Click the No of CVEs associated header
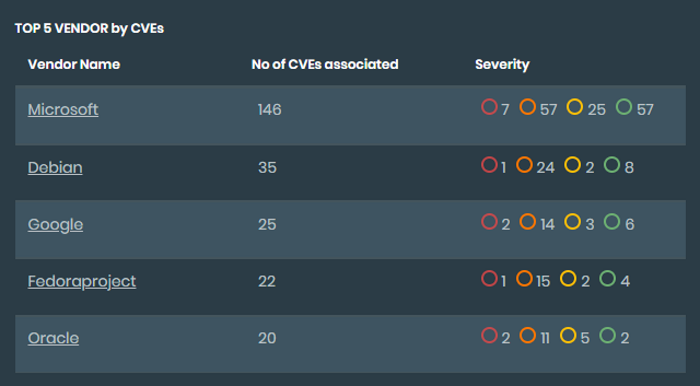Screen dimensions: 700x386 (x=325, y=64)
